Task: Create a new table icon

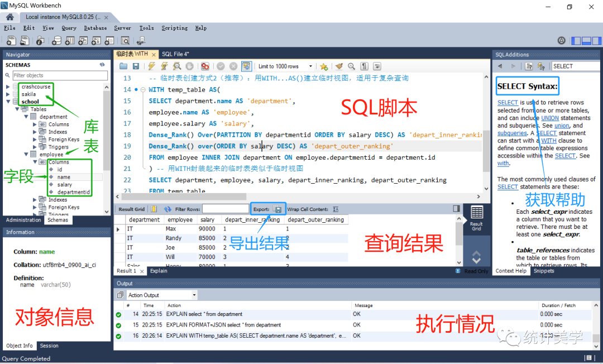Action: pyautogui.click(x=70, y=40)
